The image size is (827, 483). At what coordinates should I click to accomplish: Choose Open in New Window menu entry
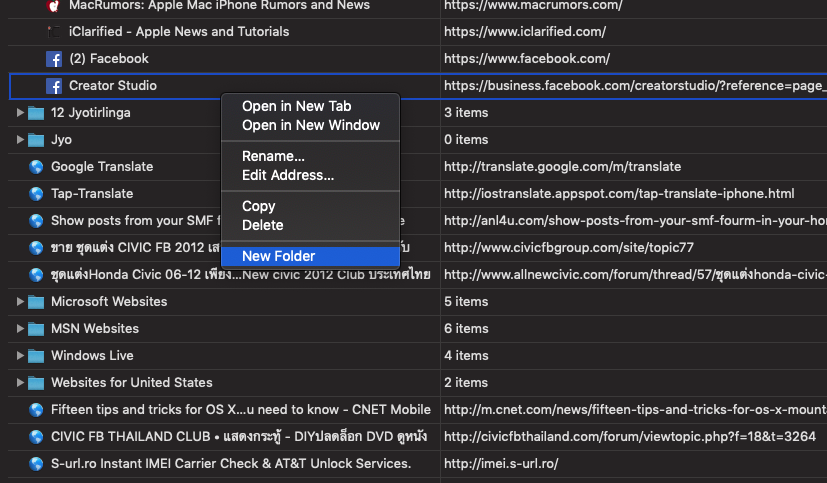[x=311, y=125]
